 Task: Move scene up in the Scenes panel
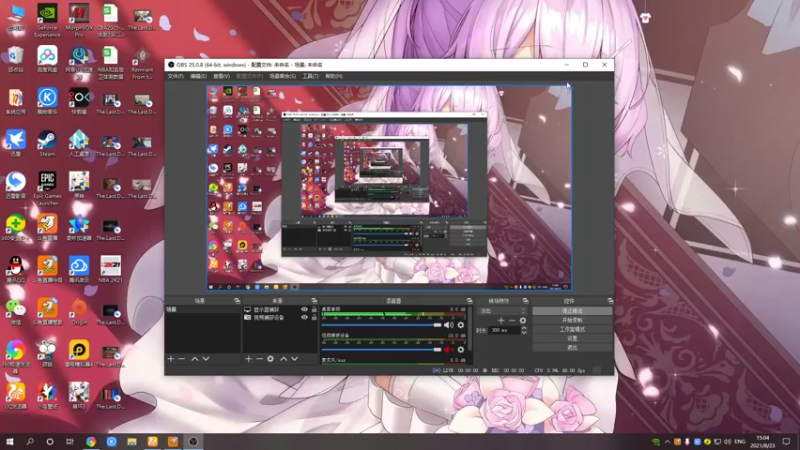(195, 359)
